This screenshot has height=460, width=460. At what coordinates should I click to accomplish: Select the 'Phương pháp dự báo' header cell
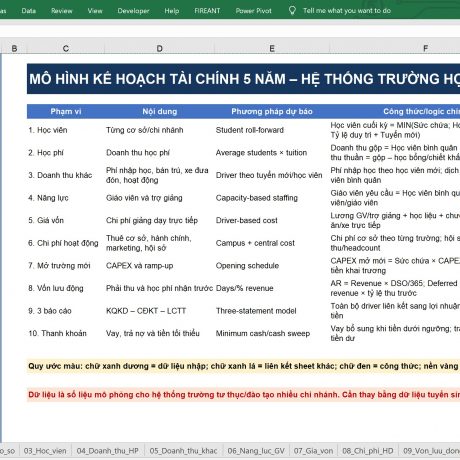coord(272,111)
